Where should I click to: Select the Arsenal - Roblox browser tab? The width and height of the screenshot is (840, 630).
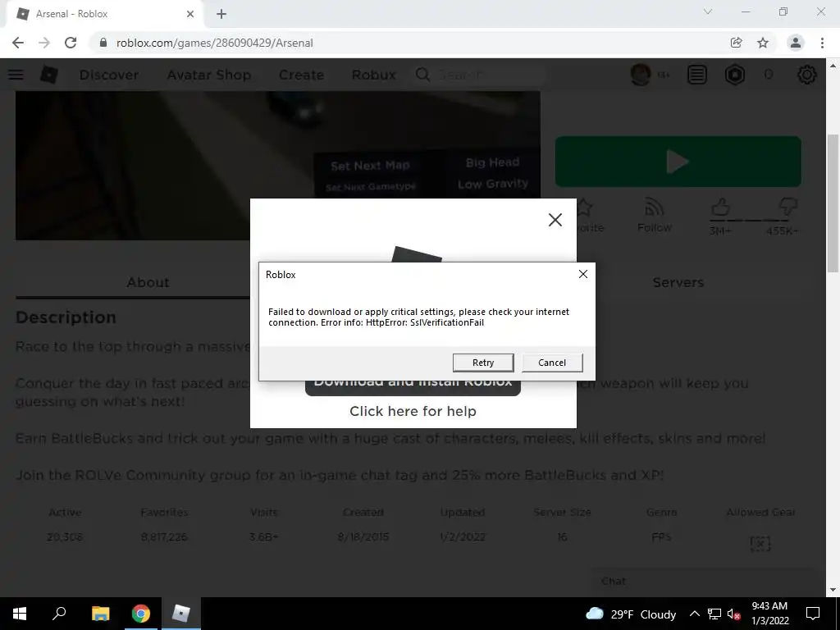tap(104, 14)
